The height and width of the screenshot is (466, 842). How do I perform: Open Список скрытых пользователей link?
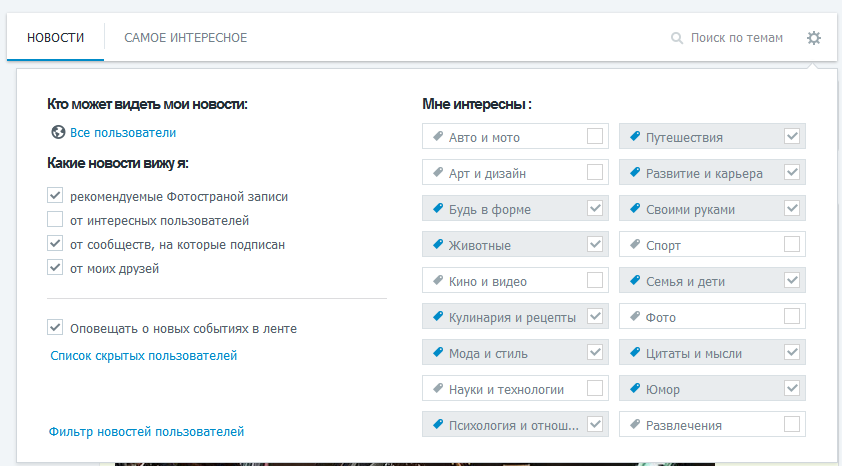(x=143, y=355)
